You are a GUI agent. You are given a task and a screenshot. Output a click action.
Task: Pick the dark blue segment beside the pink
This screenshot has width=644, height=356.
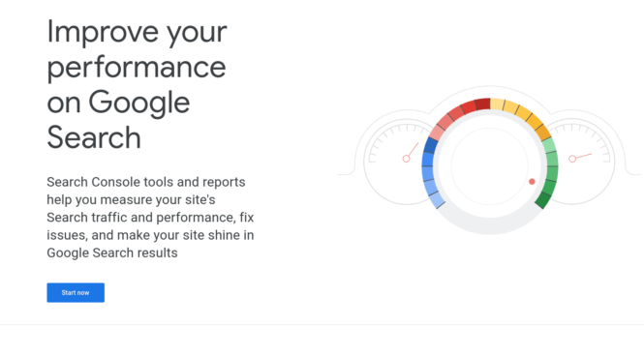[x=431, y=145]
